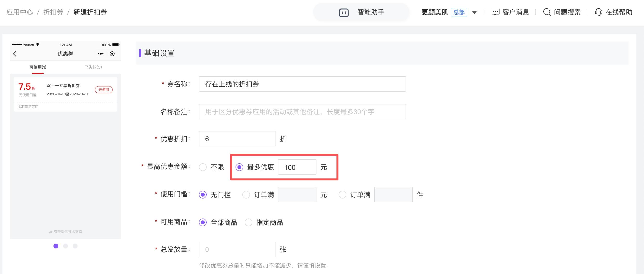Image resolution: width=644 pixels, height=274 pixels.
Task: Open the 智能助手 robot icon
Action: pyautogui.click(x=344, y=13)
